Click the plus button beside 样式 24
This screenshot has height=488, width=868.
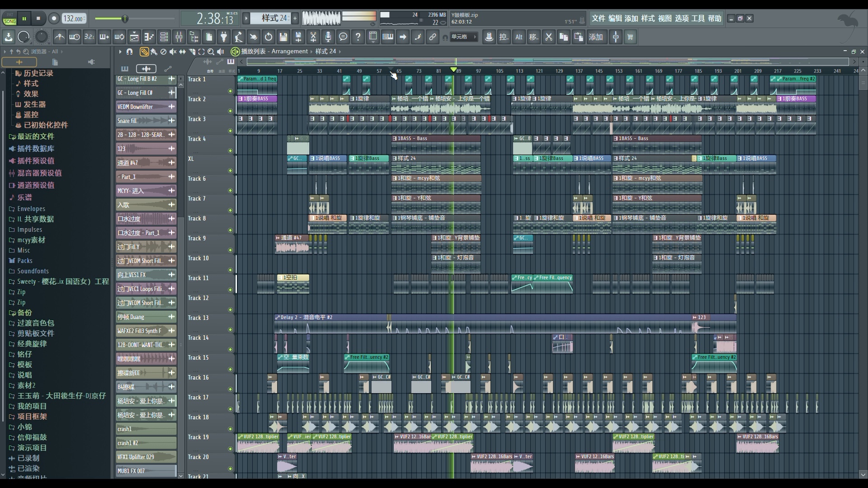click(x=295, y=19)
